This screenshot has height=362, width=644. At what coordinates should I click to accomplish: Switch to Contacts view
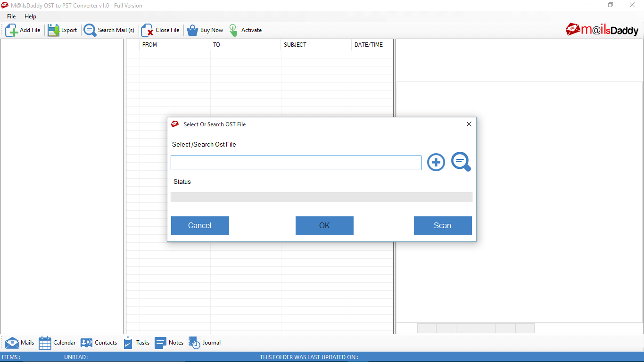[x=99, y=343]
